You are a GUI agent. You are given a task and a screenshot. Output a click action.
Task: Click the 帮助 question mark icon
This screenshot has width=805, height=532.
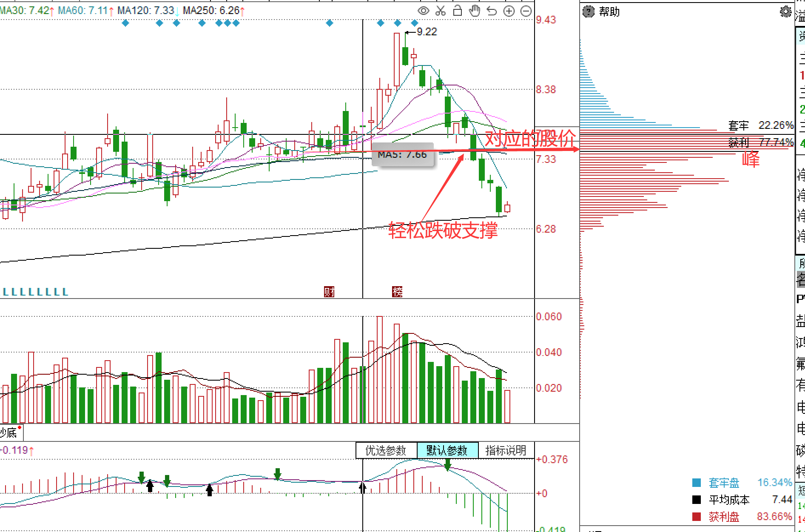[588, 11]
